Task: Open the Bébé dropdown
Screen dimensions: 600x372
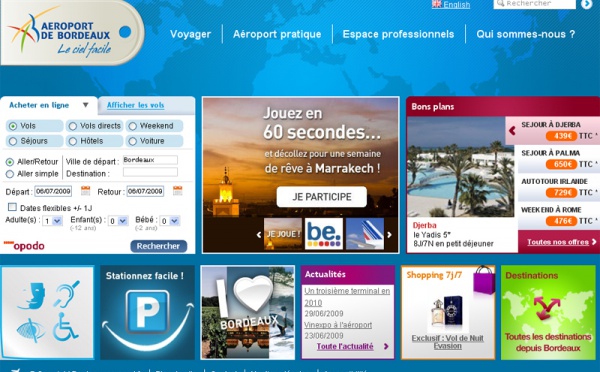Action: pos(170,221)
